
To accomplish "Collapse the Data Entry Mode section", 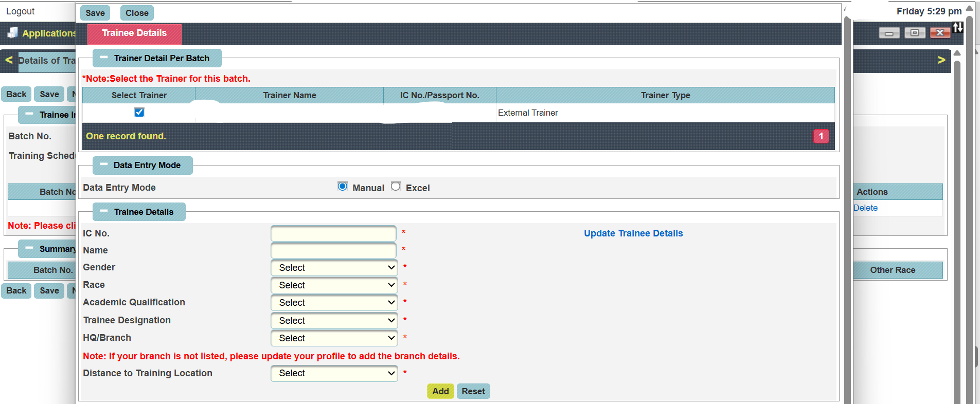I will click(104, 165).
